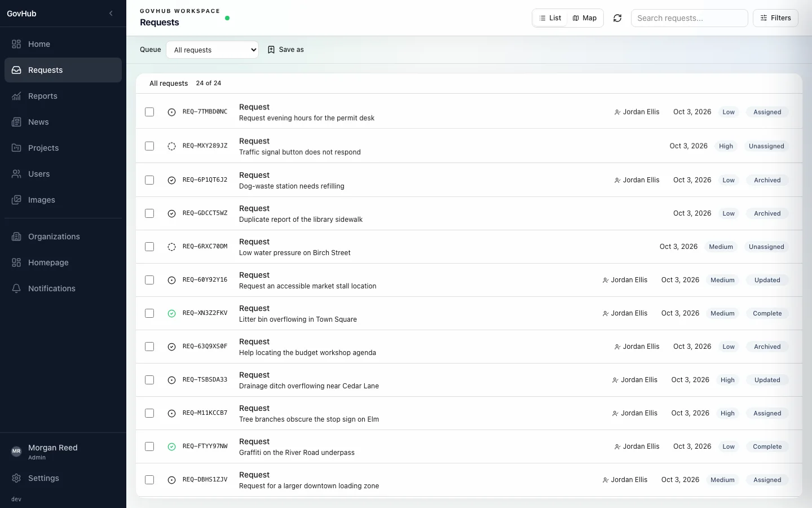The height and width of the screenshot is (508, 812).
Task: Open the All requests queue dropdown
Action: pos(212,50)
